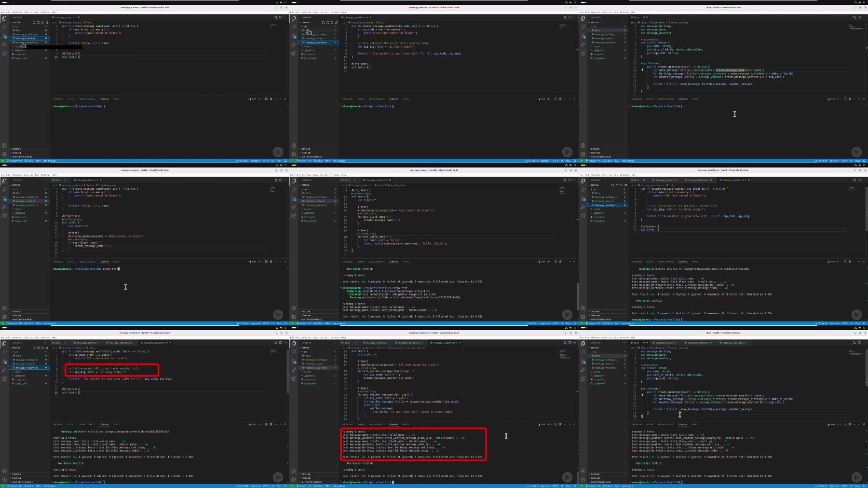Click New File icon in top-left Explorer header
868x488 pixels.
click(x=34, y=22)
